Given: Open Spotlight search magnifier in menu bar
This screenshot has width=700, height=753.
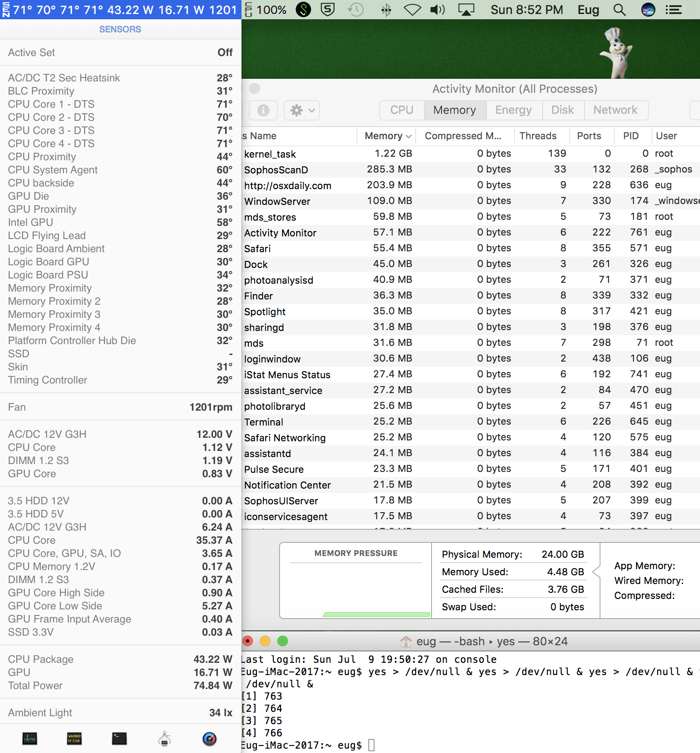Looking at the screenshot, I should [619, 10].
